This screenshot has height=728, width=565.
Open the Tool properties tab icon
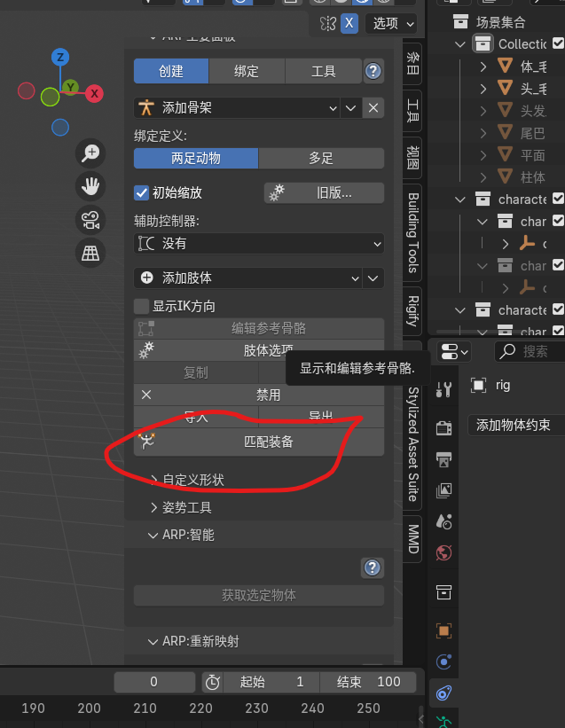[x=443, y=389]
